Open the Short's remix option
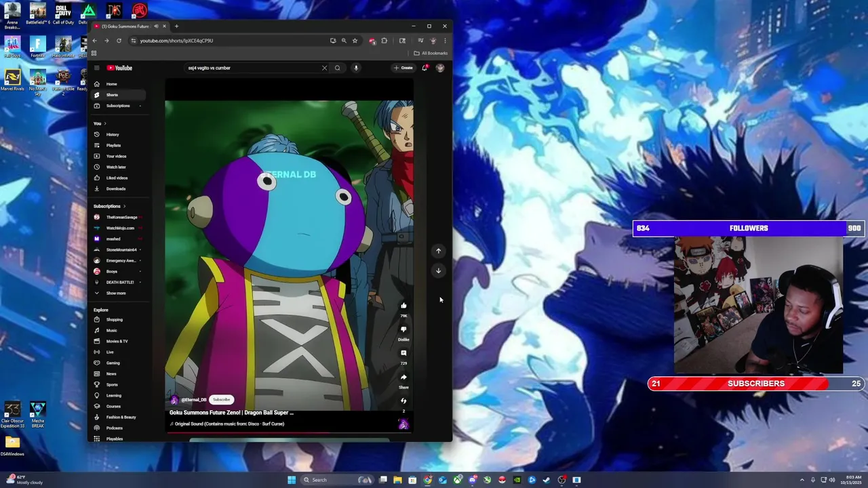This screenshot has height=488, width=868. coord(403,401)
